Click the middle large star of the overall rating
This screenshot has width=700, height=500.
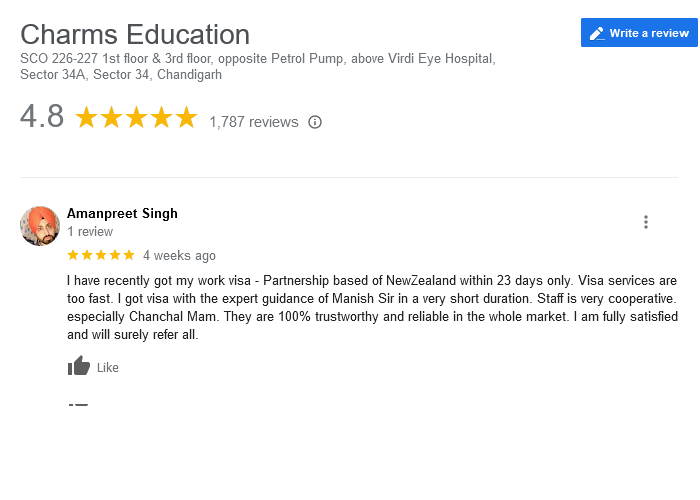[136, 117]
